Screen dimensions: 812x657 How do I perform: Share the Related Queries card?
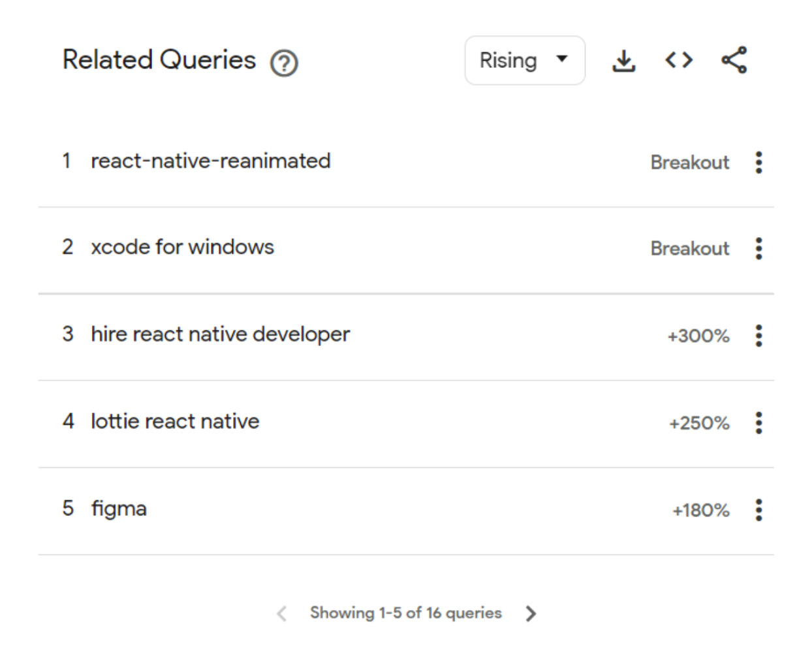pos(732,60)
